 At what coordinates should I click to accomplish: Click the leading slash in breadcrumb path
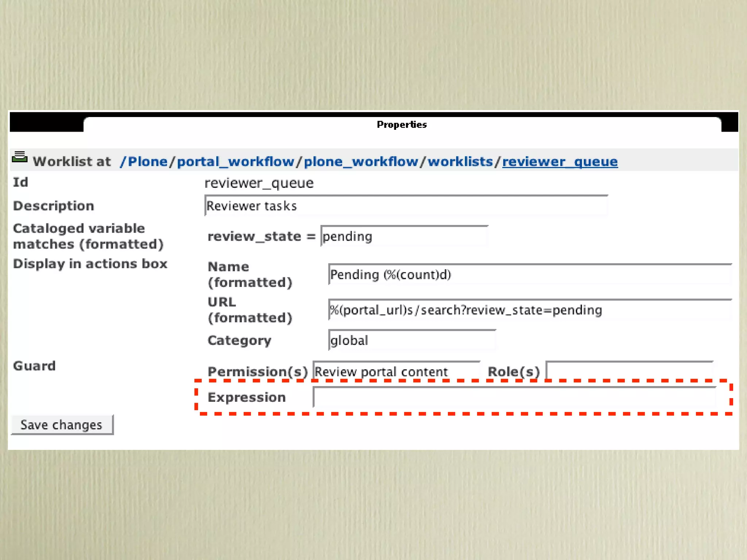(x=123, y=162)
